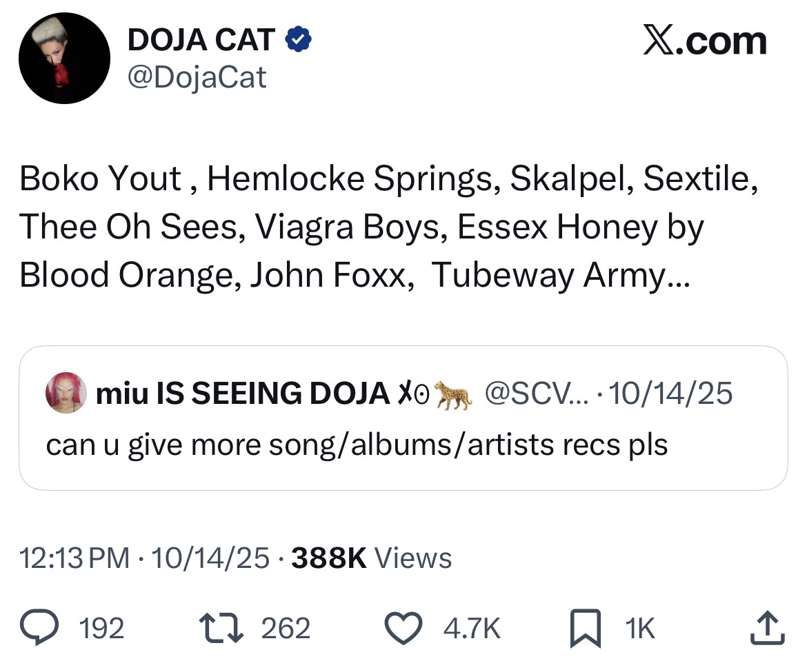Open Doja Cat's round profile picture
This screenshot has height=672, width=807.
click(x=65, y=58)
